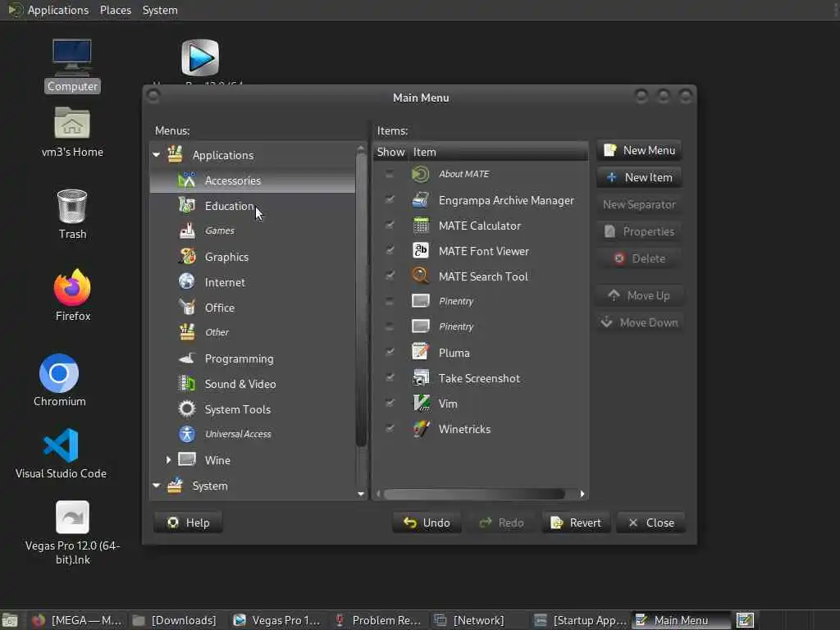This screenshot has height=630, width=840.
Task: Switch to Downloads taskbar window
Action: pos(176,620)
